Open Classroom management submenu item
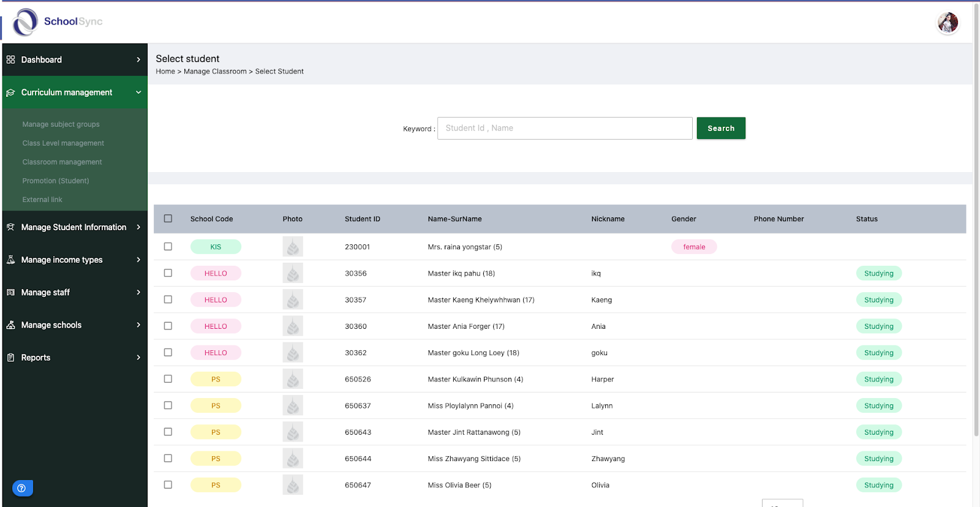980x507 pixels. [x=62, y=162]
